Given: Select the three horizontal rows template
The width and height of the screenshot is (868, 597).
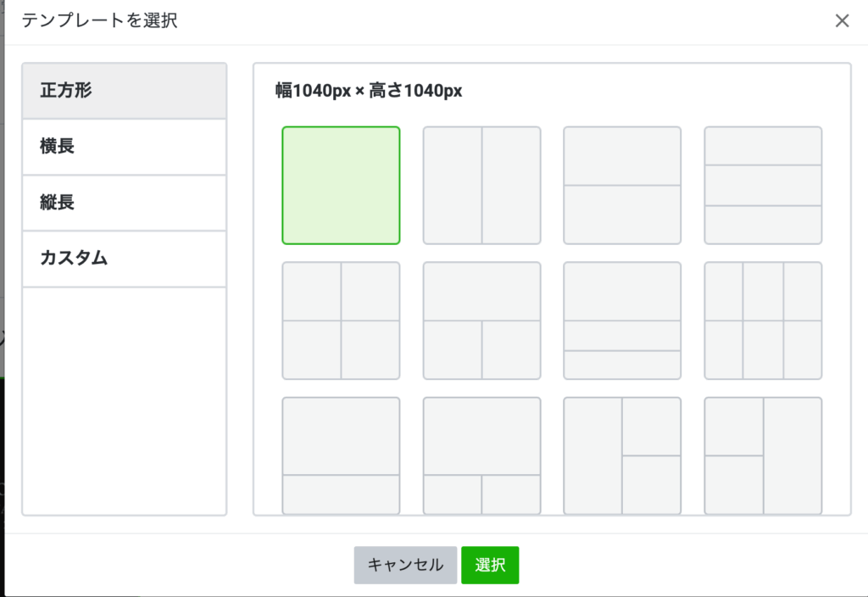Looking at the screenshot, I should point(763,185).
